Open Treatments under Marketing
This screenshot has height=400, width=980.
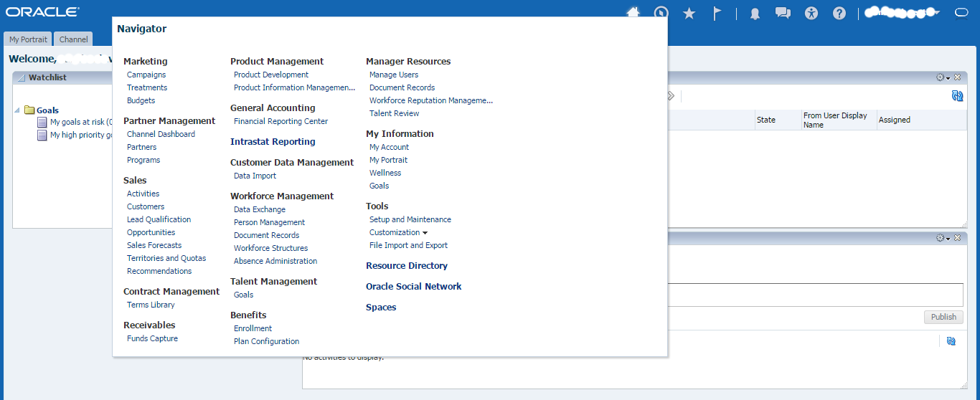pos(147,87)
